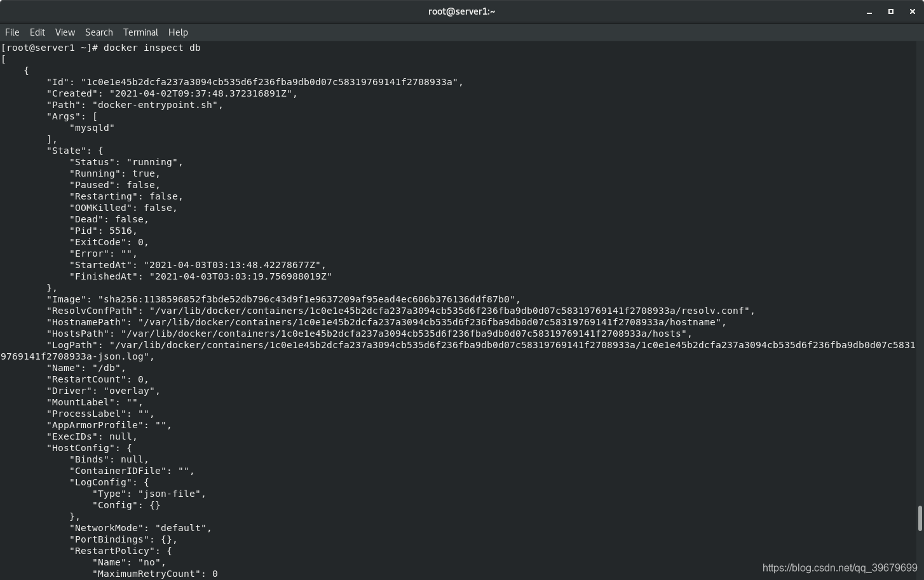Image resolution: width=924 pixels, height=580 pixels.
Task: Click the "StartedAt" timestamp line
Action: click(198, 265)
